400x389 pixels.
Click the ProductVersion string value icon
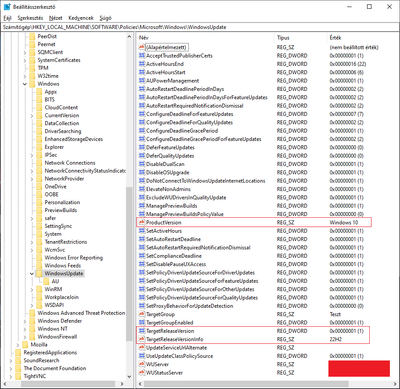pyautogui.click(x=142, y=222)
